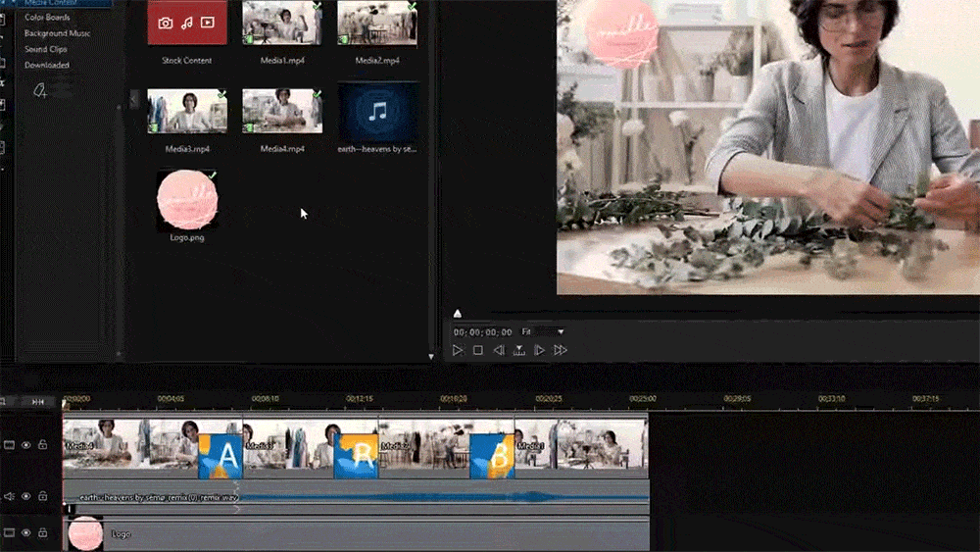Play the preview

click(458, 351)
